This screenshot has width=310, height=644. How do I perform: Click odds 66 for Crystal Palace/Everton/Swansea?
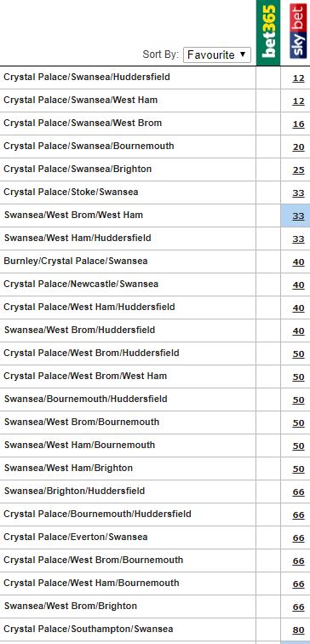click(x=298, y=538)
